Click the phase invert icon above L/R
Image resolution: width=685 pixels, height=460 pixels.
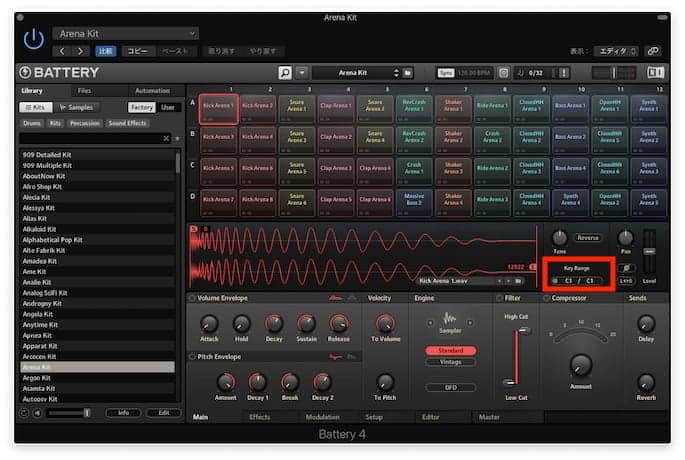(626, 268)
